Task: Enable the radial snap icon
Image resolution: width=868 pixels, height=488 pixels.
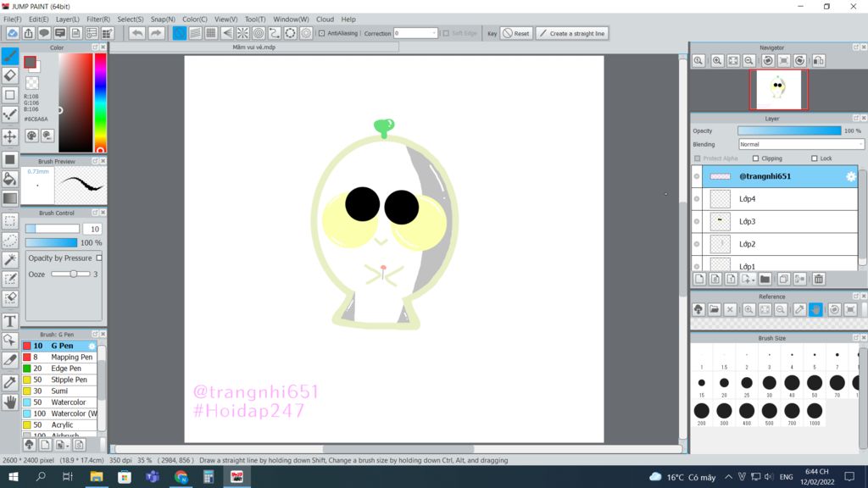Action: 242,33
